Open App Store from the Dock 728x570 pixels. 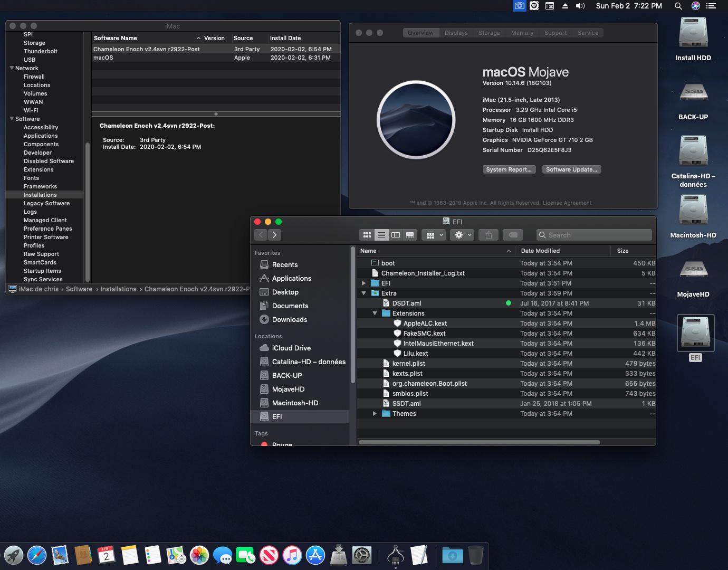[x=315, y=555]
